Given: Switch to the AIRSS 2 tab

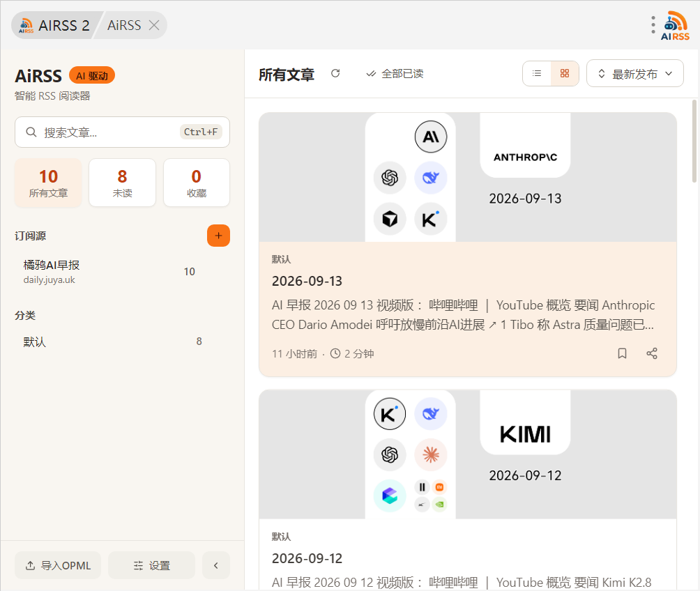Looking at the screenshot, I should 55,26.
